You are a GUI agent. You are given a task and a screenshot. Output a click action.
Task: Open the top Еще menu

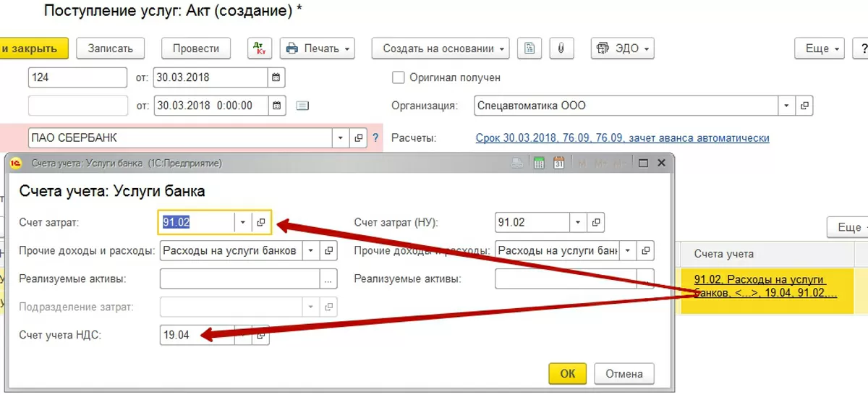click(820, 48)
